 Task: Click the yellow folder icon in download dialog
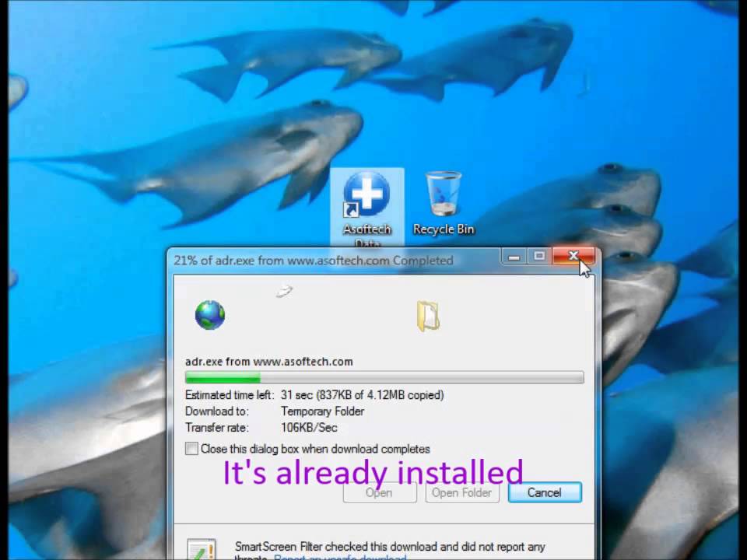click(428, 316)
